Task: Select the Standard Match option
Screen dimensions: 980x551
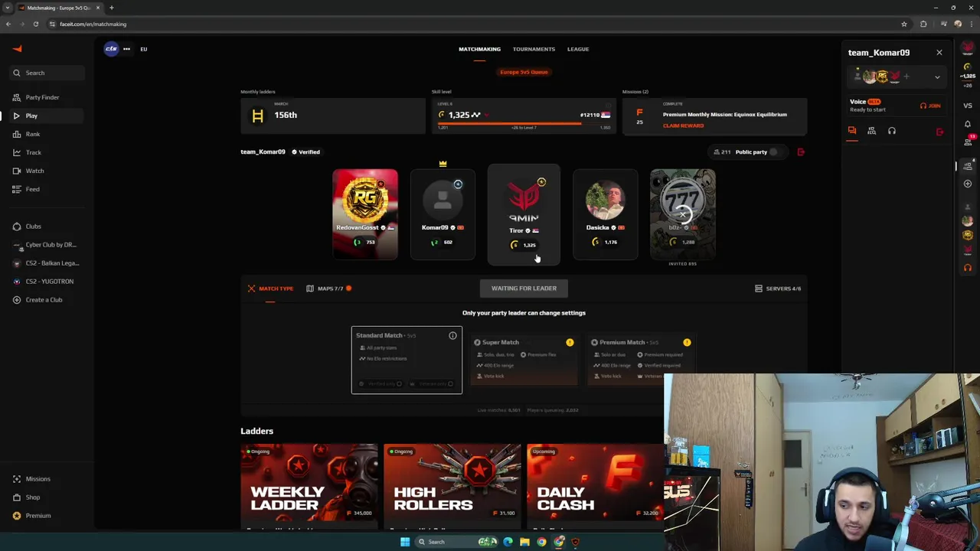Action: [407, 360]
